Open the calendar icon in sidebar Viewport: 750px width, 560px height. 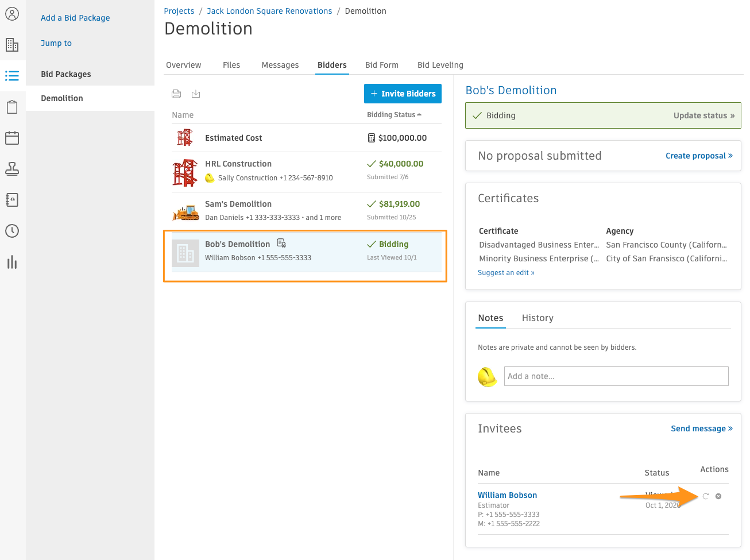coord(12,138)
